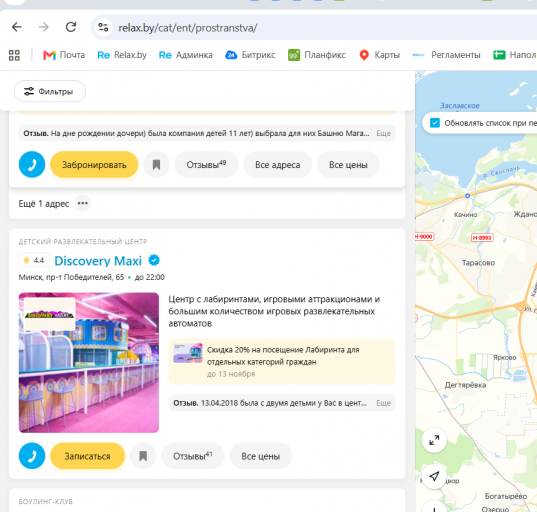Locate me with map geolocation arrow
Viewport: 537px width, 512px height.
pos(434,476)
